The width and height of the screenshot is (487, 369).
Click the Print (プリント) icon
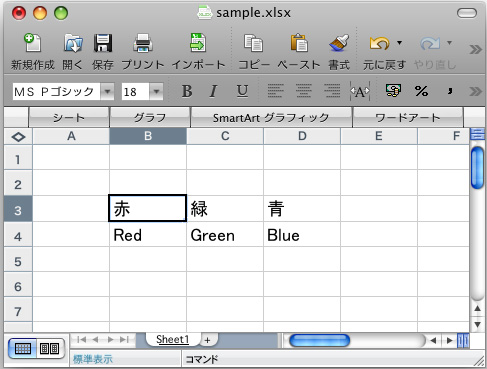click(x=143, y=43)
